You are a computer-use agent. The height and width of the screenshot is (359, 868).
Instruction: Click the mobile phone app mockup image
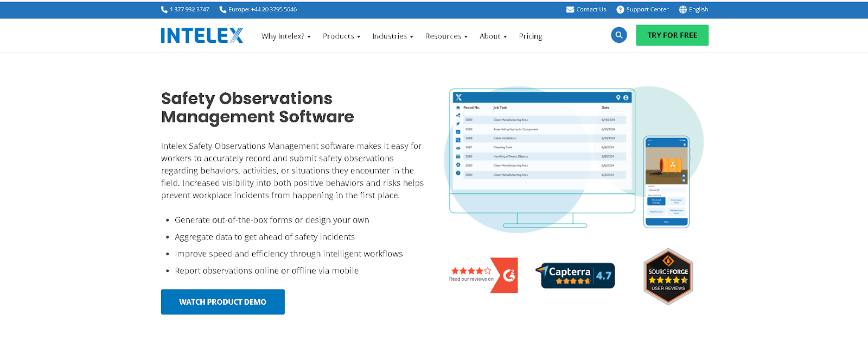(666, 181)
